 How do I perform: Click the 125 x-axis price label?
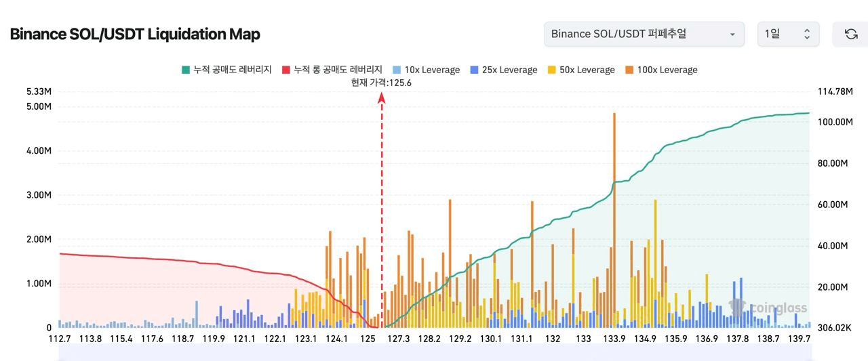(x=368, y=339)
